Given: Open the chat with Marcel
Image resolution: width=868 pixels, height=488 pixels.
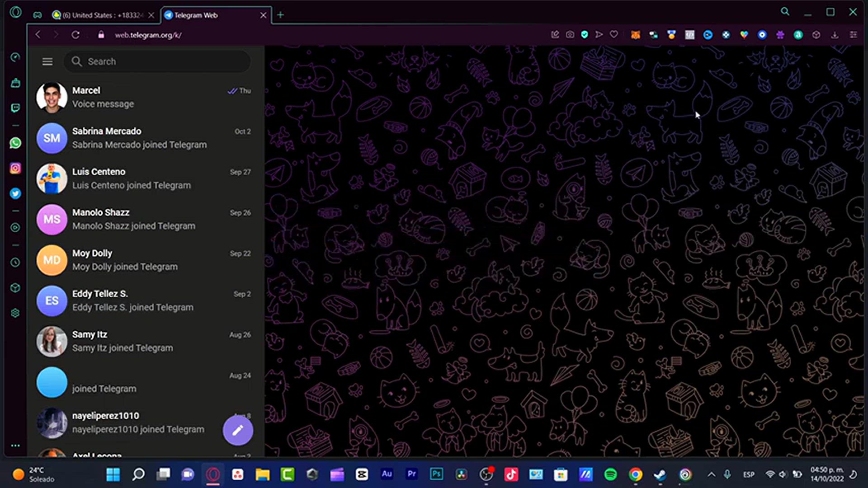Looking at the screenshot, I should (x=136, y=97).
